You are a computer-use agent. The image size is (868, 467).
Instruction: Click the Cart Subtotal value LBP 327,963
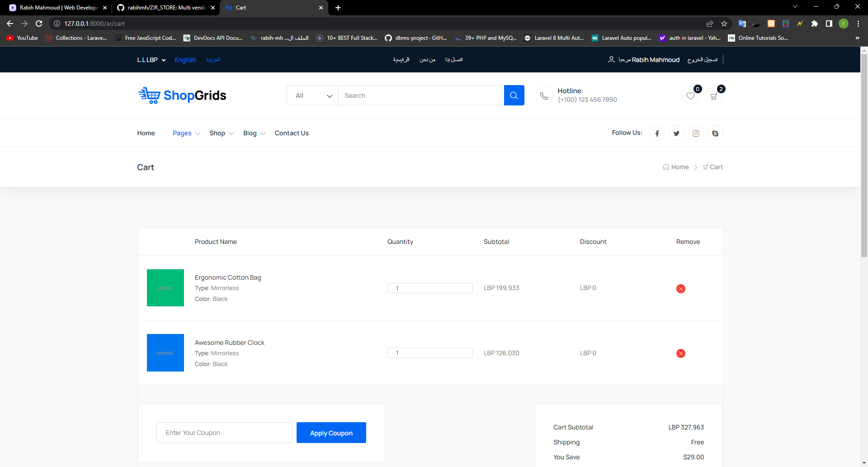pos(686,427)
